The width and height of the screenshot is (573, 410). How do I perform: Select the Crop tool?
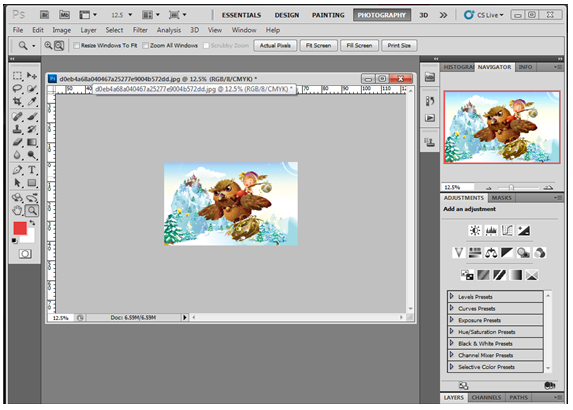tap(17, 101)
